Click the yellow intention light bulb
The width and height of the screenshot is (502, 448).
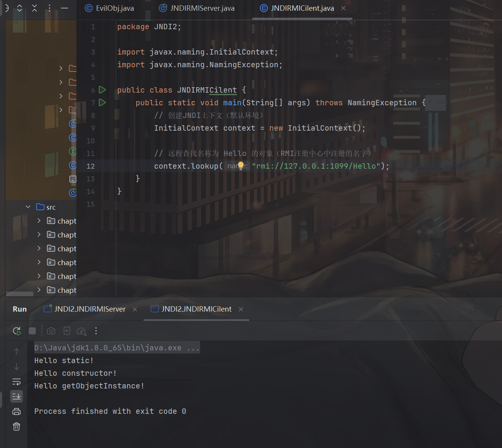241,165
